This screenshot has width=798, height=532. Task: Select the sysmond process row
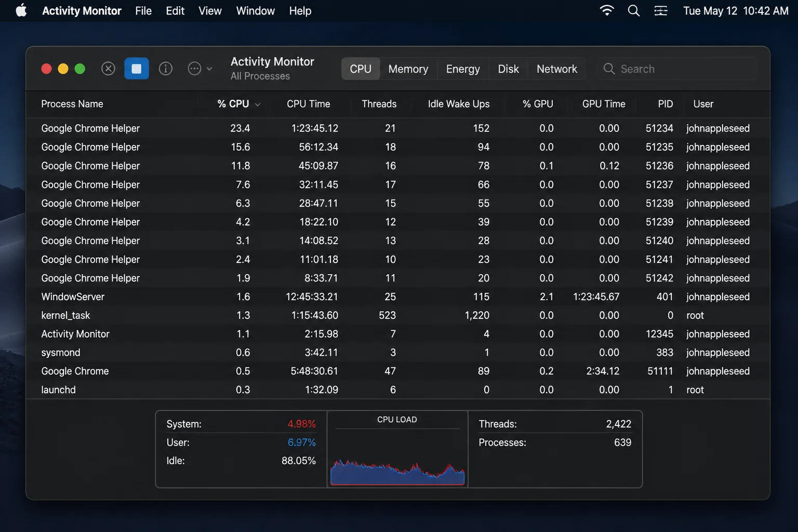(x=398, y=353)
